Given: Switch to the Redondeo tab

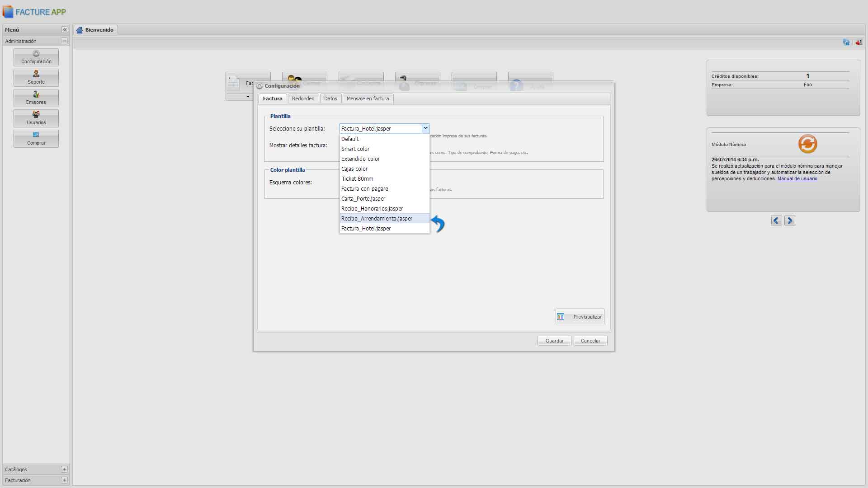Looking at the screenshot, I should pyautogui.click(x=303, y=99).
